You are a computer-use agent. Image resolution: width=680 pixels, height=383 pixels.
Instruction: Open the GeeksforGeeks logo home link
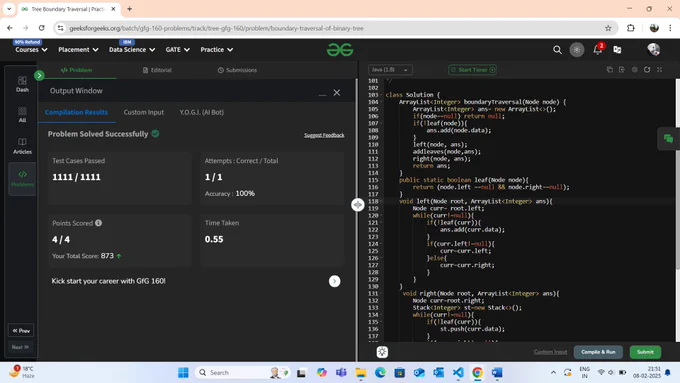click(x=340, y=50)
